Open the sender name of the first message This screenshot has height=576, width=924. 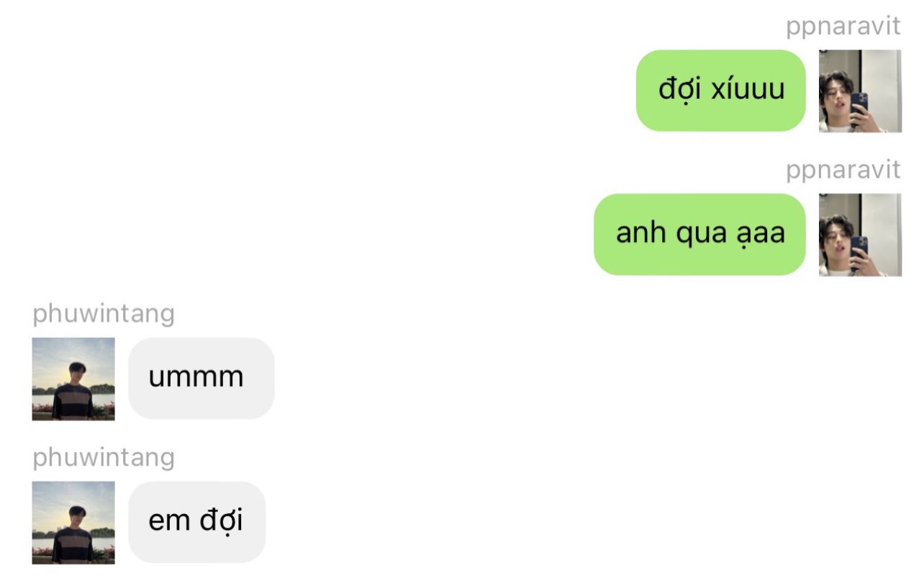843,27
